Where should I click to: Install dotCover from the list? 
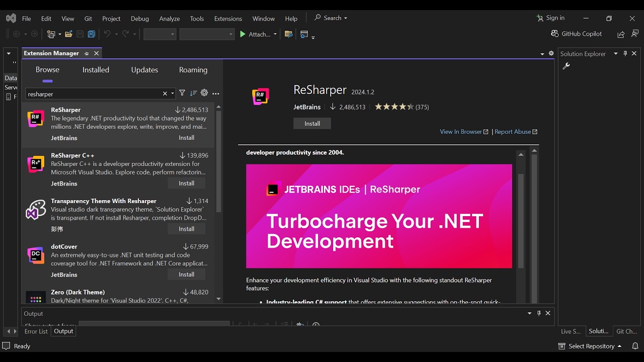(x=186, y=275)
